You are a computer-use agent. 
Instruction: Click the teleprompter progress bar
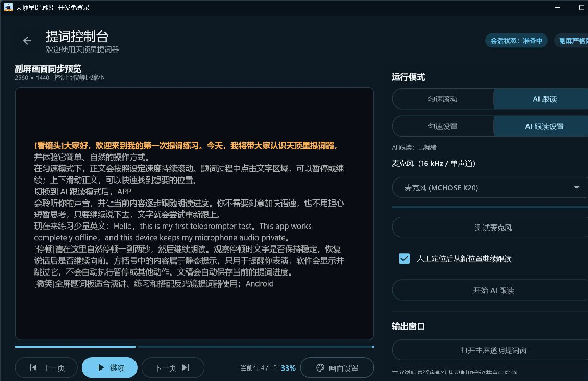tap(194, 347)
